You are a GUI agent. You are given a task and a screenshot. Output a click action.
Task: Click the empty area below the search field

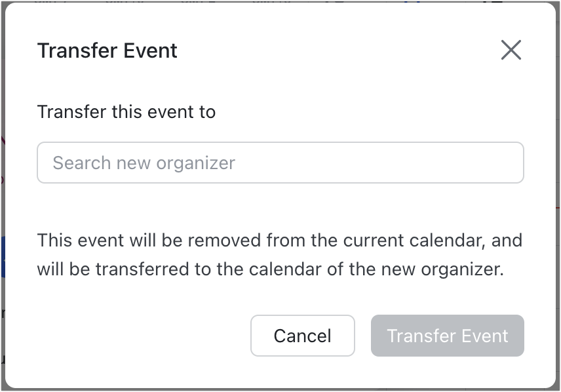point(280,203)
